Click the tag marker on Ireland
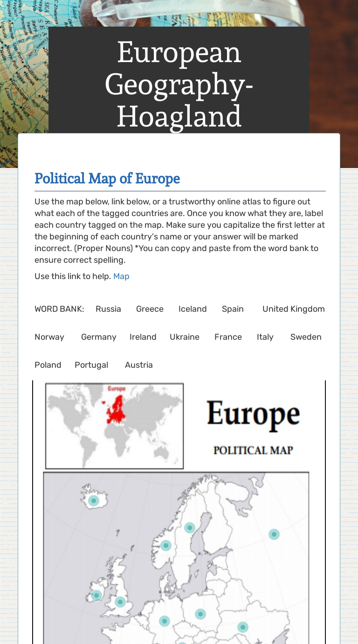The width and height of the screenshot is (358, 644). pyautogui.click(x=96, y=595)
